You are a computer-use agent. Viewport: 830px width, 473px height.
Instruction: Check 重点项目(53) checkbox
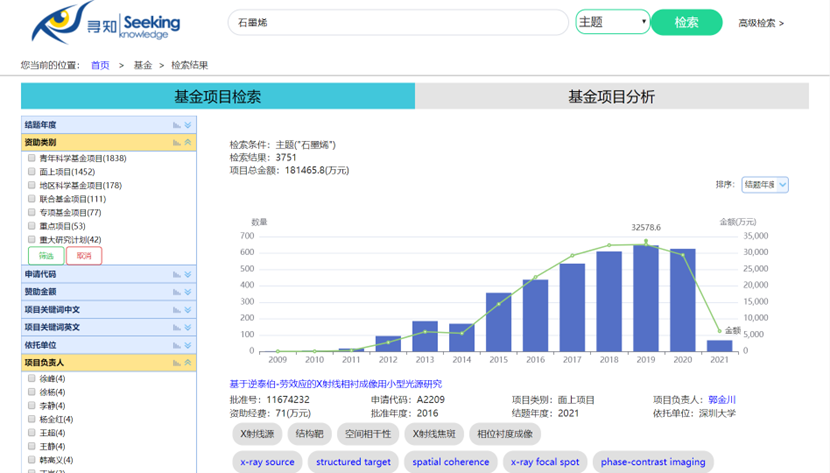pos(32,226)
